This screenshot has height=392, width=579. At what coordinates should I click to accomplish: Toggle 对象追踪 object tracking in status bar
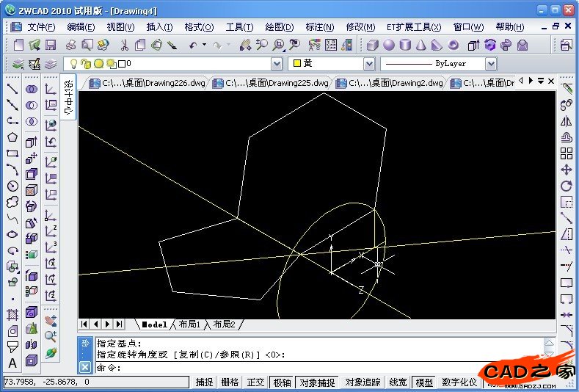tap(363, 382)
